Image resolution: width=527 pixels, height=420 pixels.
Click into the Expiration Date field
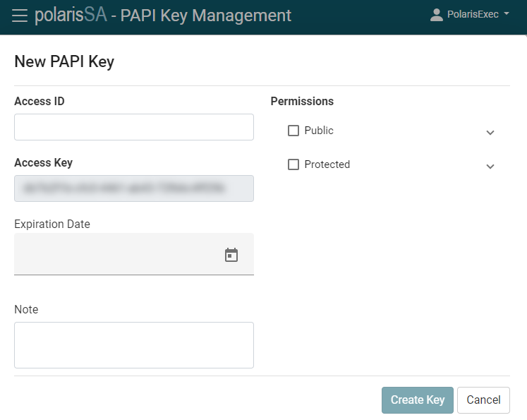(134, 254)
